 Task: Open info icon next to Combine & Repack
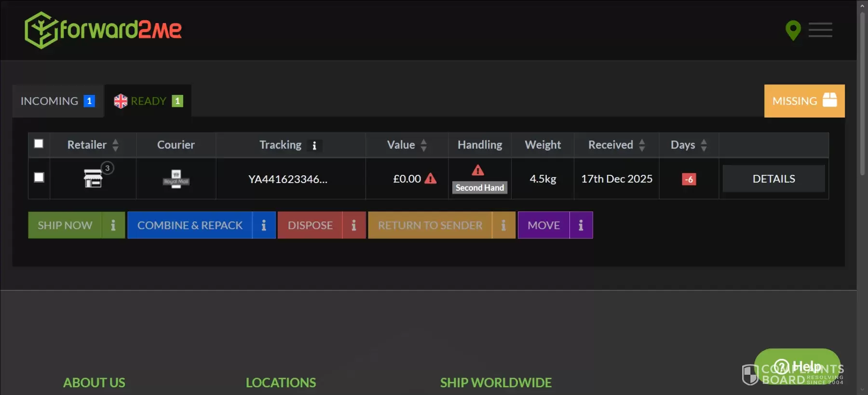264,225
